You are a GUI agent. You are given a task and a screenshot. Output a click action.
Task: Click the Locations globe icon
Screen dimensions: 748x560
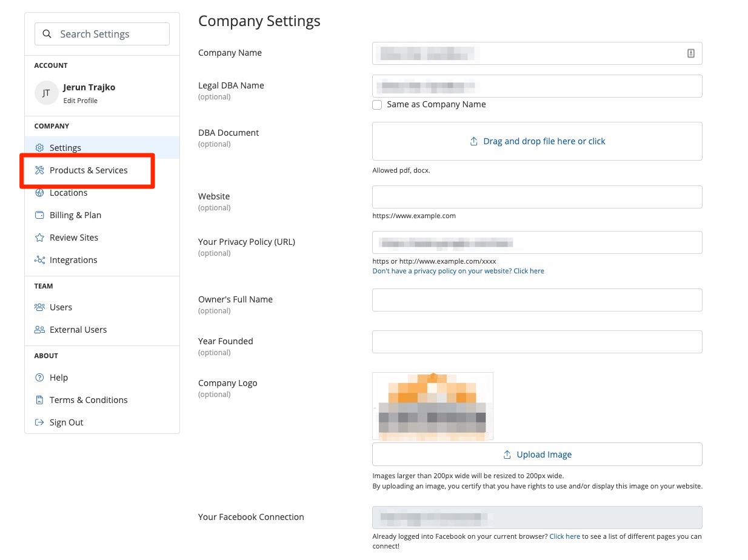pos(39,193)
